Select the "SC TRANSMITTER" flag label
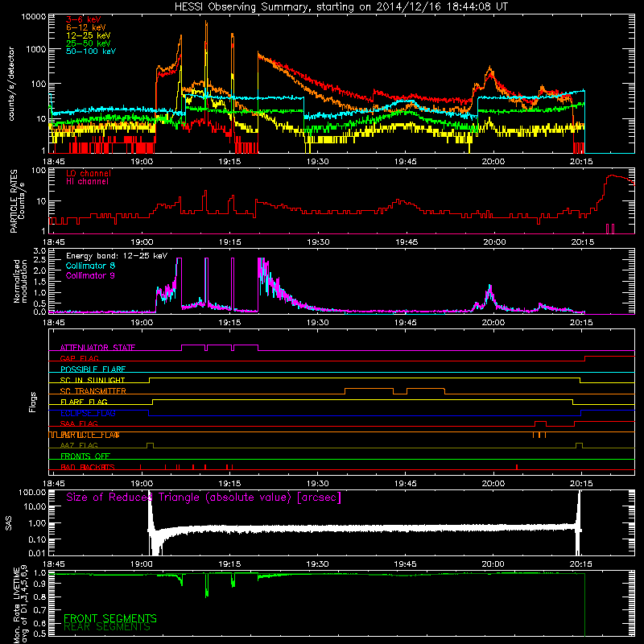 pos(93,391)
